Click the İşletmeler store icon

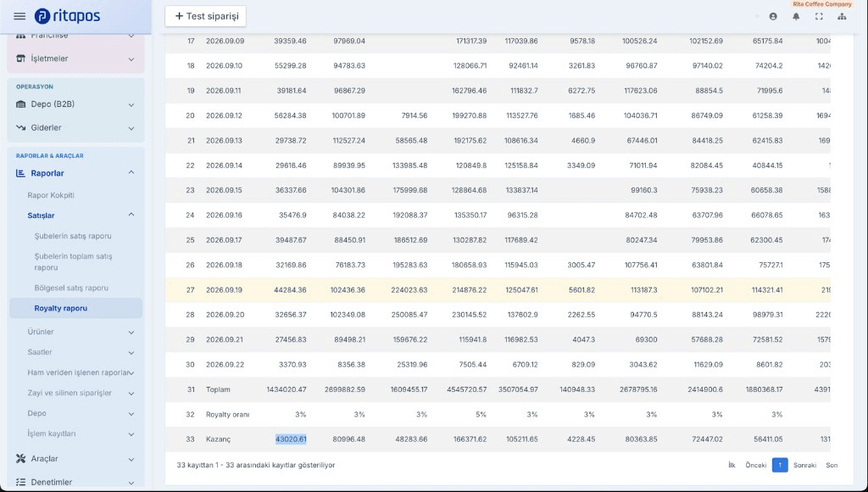pyautogui.click(x=21, y=59)
